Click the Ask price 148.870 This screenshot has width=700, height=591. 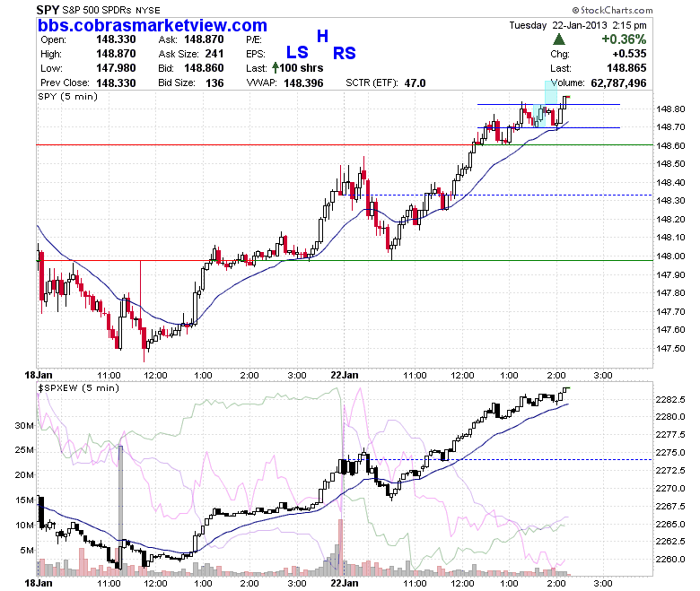tap(204, 39)
